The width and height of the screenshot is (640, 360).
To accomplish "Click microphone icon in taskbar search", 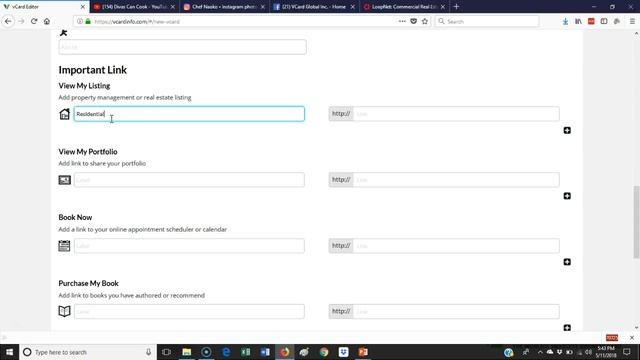I will pos(149,352).
